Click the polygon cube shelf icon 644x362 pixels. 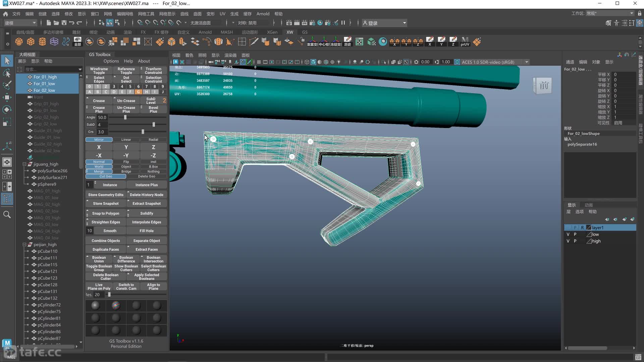pos(31,42)
